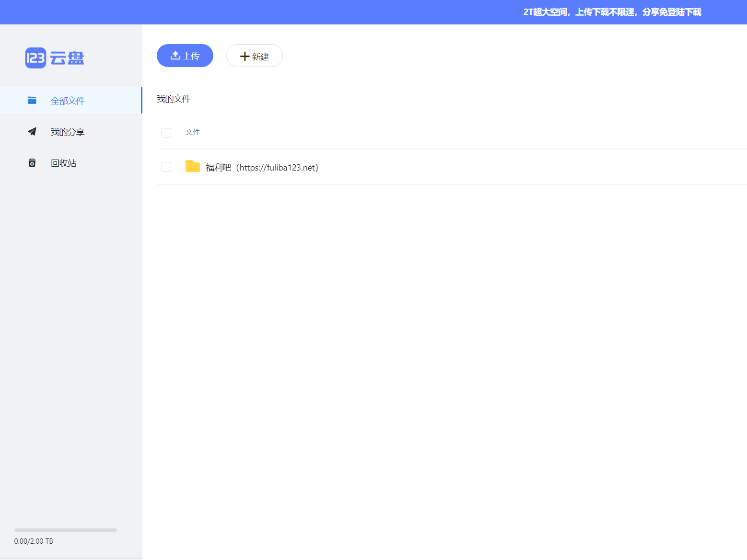Click the 2T超大空间 banner text
Screen dimensions: 747x560
[612, 12]
